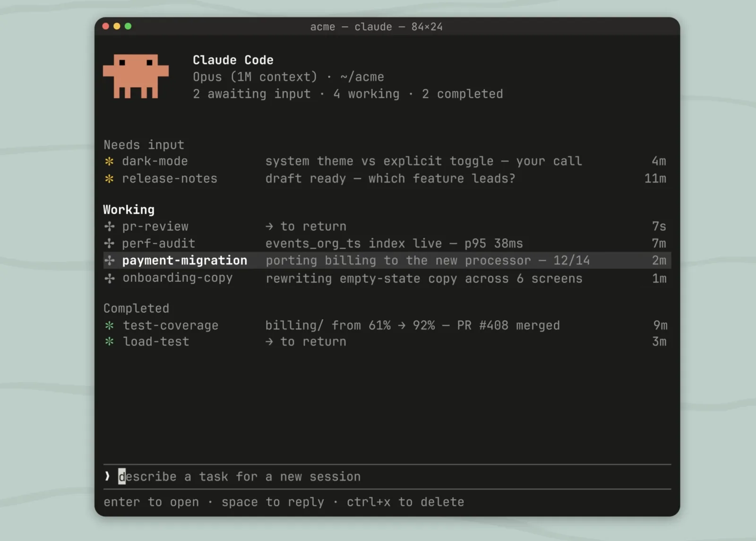Select the perf-audit session name
Viewport: 756px width, 541px height.
click(x=158, y=244)
